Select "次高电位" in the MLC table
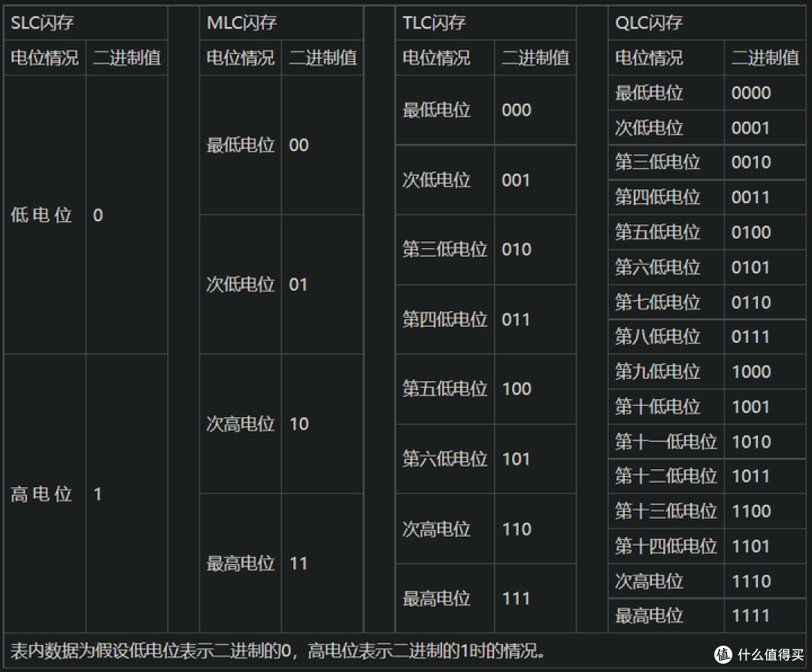 241,424
